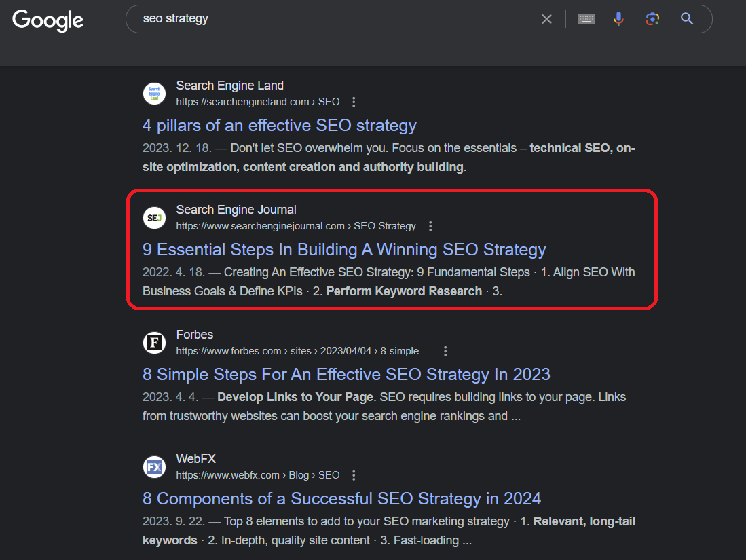Open the '9 Essential Steps' SEO Strategy article
The image size is (746, 560).
coord(344,249)
